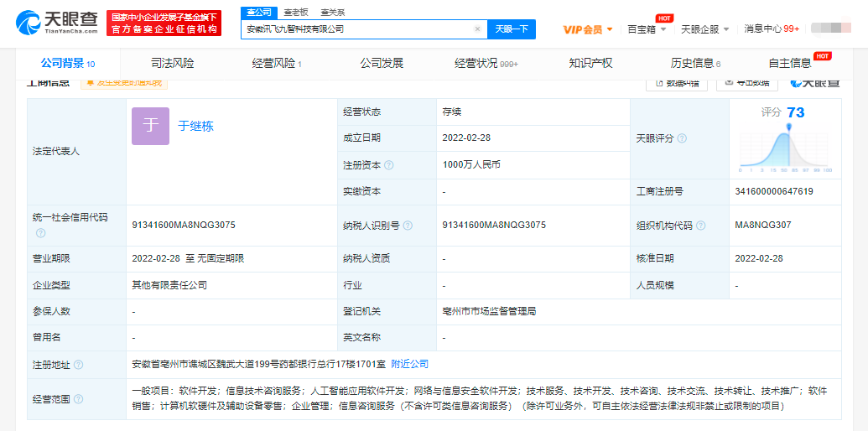Image resolution: width=868 pixels, height=431 pixels.
Task: Switch to the 公司发展 tab
Action: coord(382,64)
